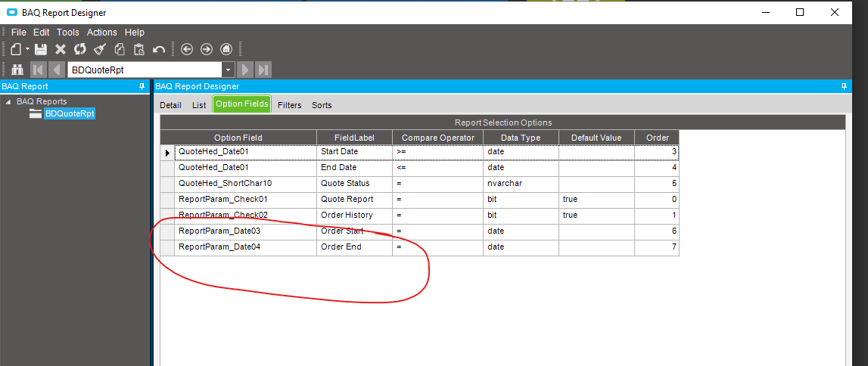Click the ReportParam_Date03 option field cell
868x366 pixels.
[246, 231]
